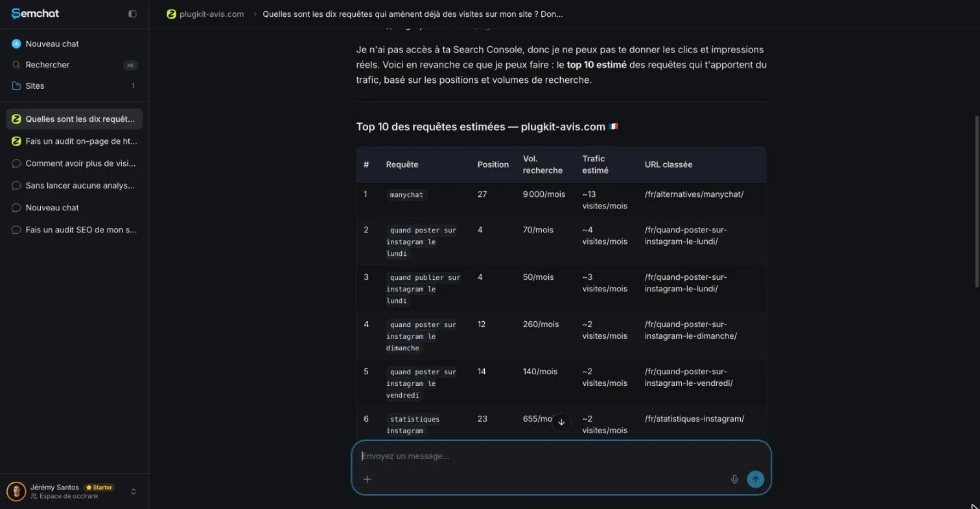The height and width of the screenshot is (509, 980).
Task: Click the 'manychat' query cell
Action: pos(406,194)
